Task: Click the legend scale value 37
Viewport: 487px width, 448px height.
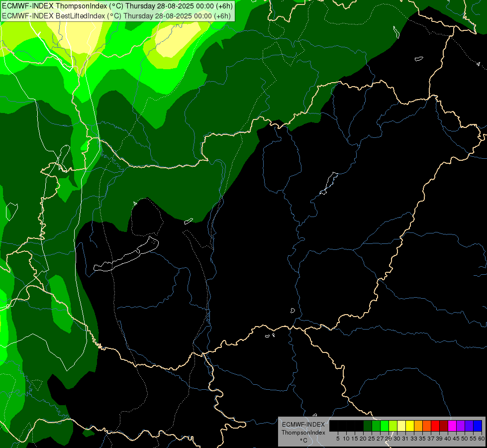Action: coord(431,439)
